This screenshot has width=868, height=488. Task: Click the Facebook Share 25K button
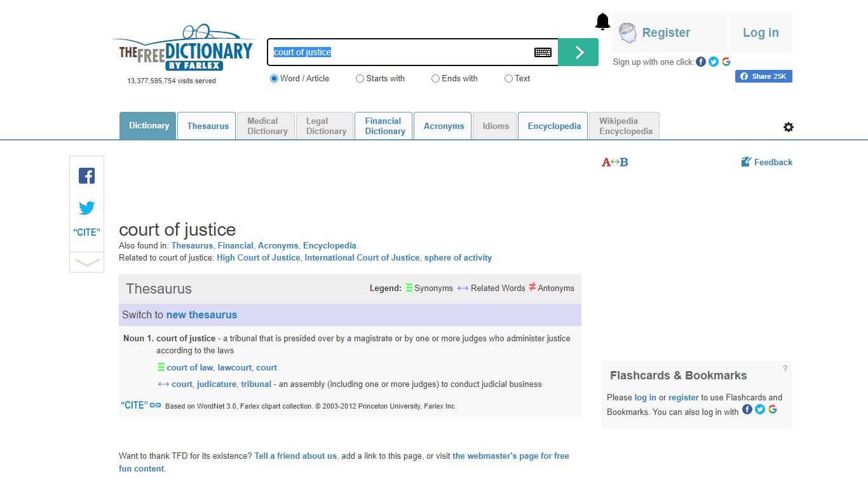[x=764, y=76]
